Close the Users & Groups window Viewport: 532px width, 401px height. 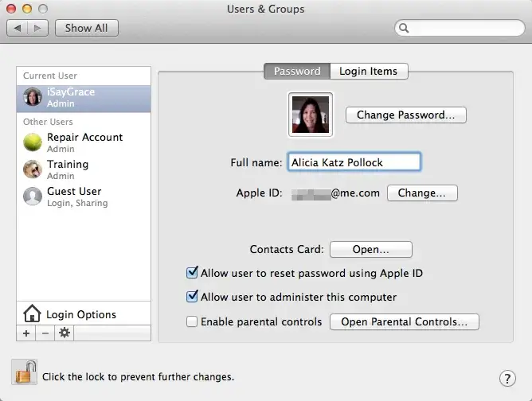click(11, 9)
